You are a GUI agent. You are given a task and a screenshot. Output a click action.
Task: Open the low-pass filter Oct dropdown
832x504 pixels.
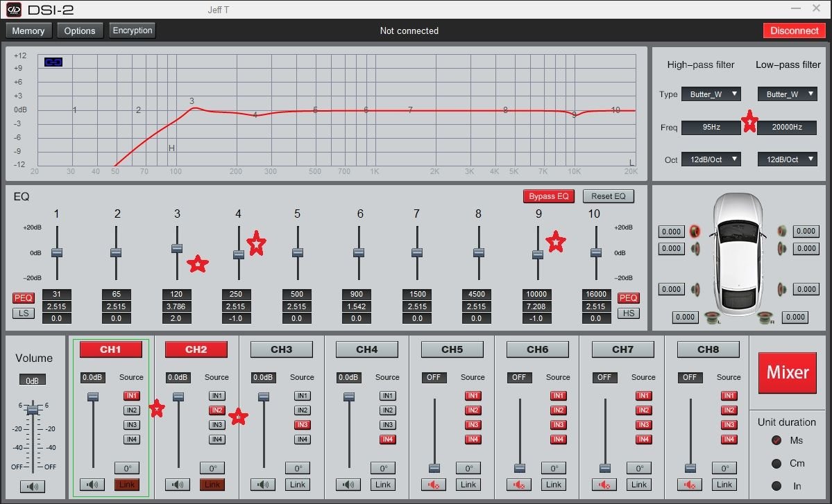pos(787,159)
